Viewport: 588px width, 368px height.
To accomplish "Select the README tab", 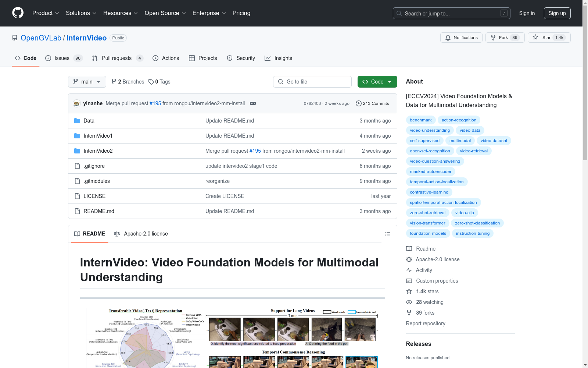I will [x=90, y=234].
